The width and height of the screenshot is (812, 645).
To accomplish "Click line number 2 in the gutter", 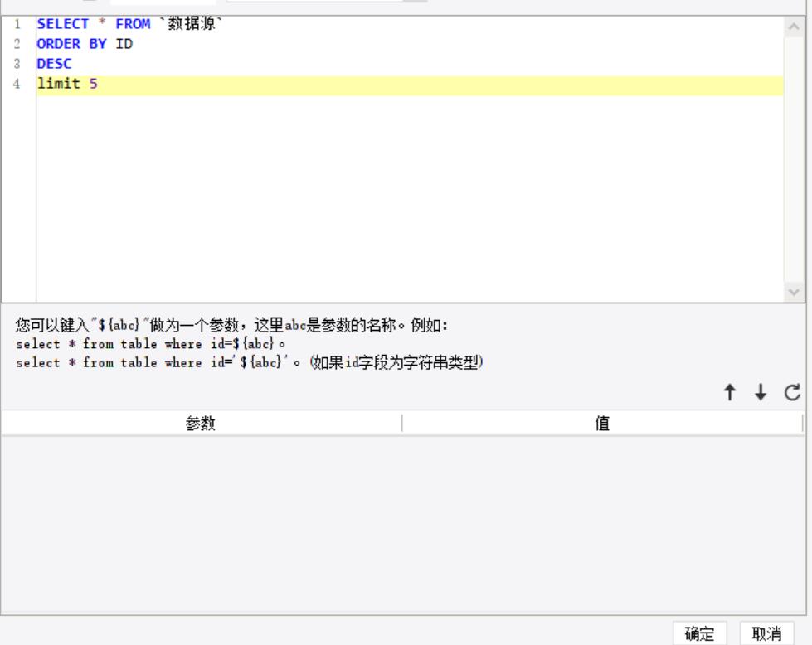I will click(17, 44).
